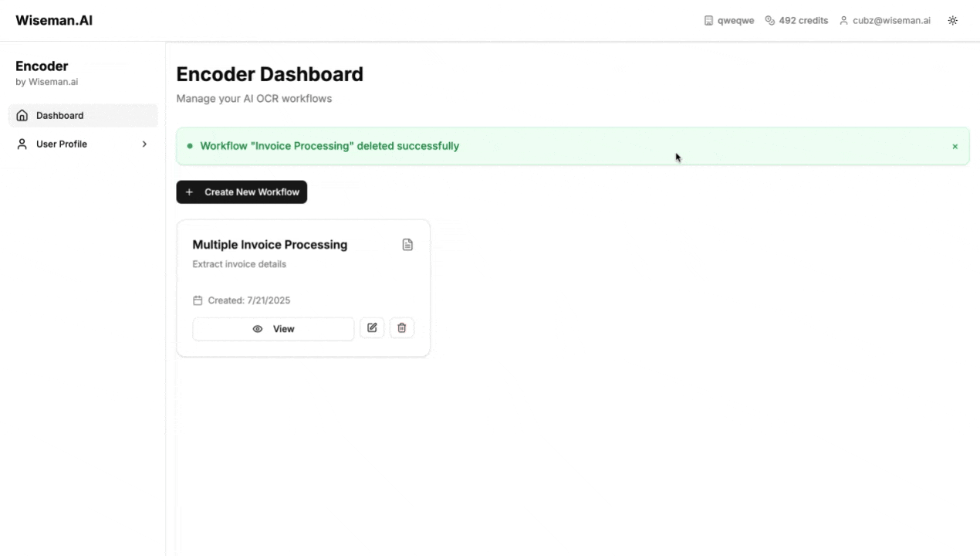
Task: Toggle the theme using the sun icon
Action: click(952, 20)
